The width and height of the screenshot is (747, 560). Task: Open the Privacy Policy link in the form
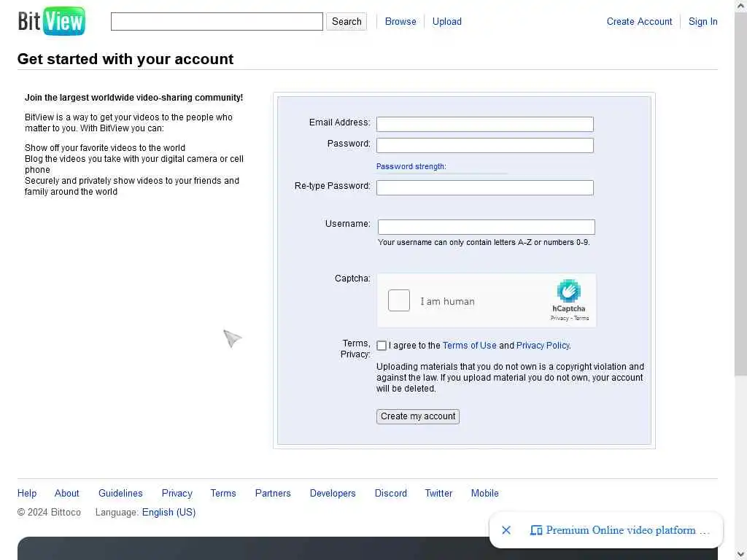543,346
